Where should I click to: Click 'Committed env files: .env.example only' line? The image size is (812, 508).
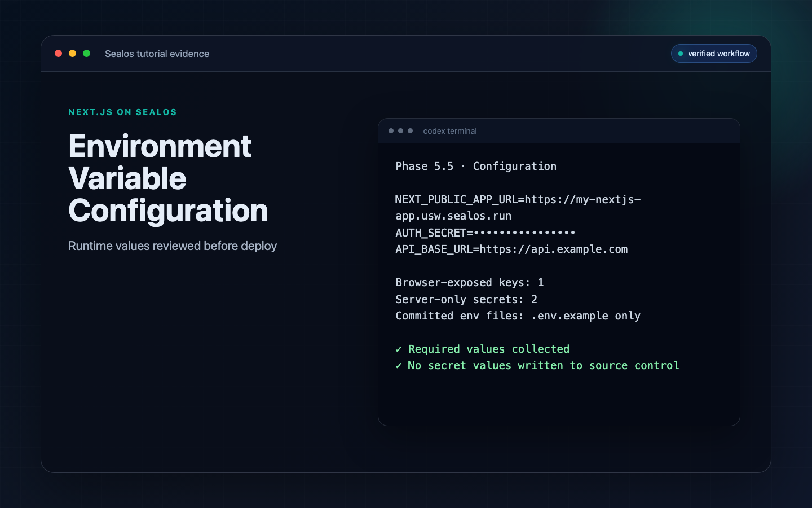pos(518,316)
